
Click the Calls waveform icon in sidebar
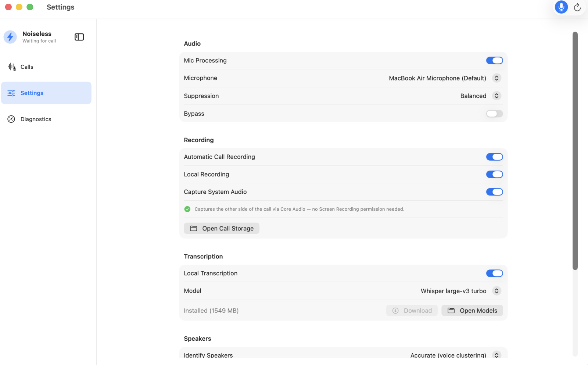(12, 67)
